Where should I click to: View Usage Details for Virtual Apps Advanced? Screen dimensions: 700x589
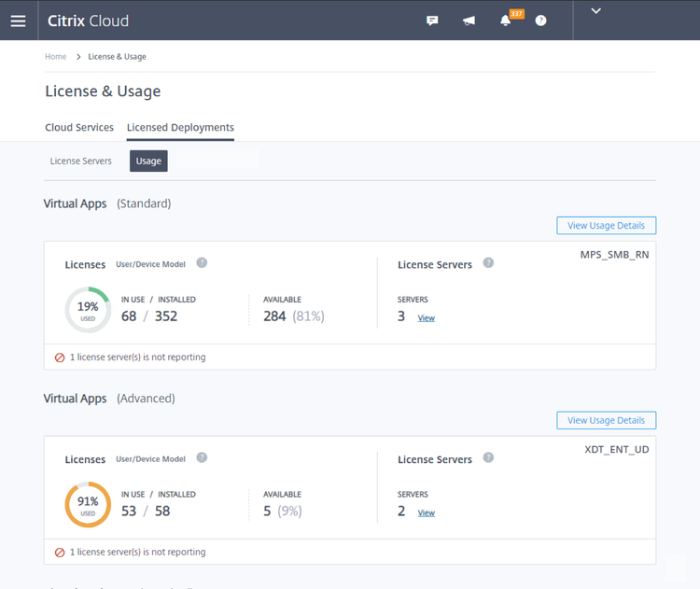tap(607, 420)
